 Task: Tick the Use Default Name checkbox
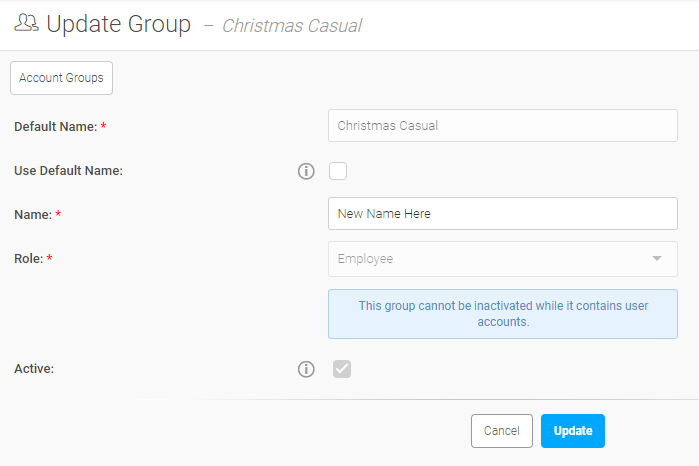click(338, 171)
